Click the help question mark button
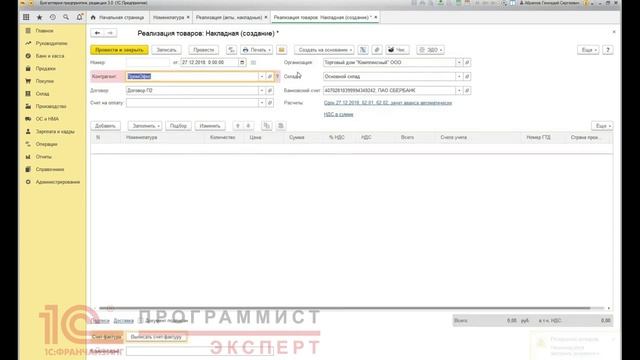The height and width of the screenshot is (360, 640). 608,50
